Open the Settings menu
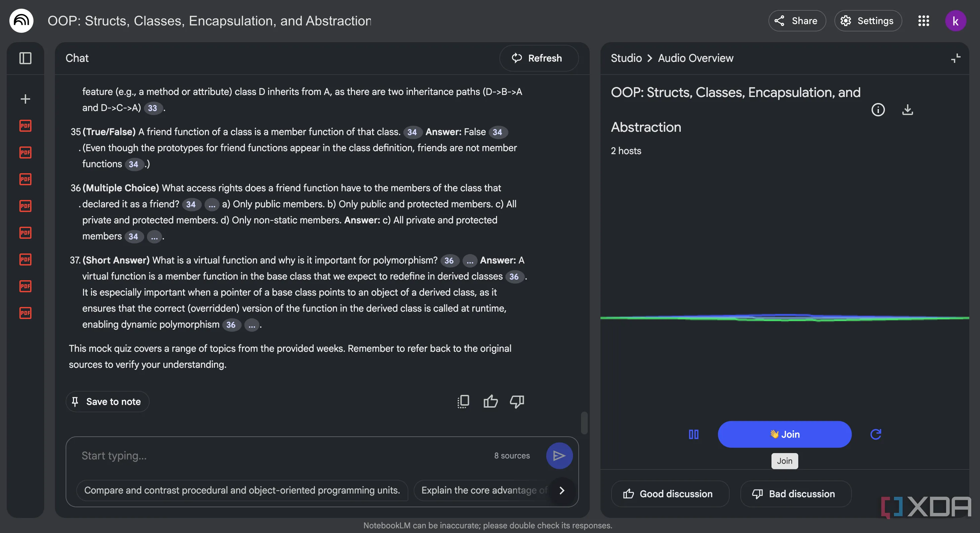 tap(868, 21)
